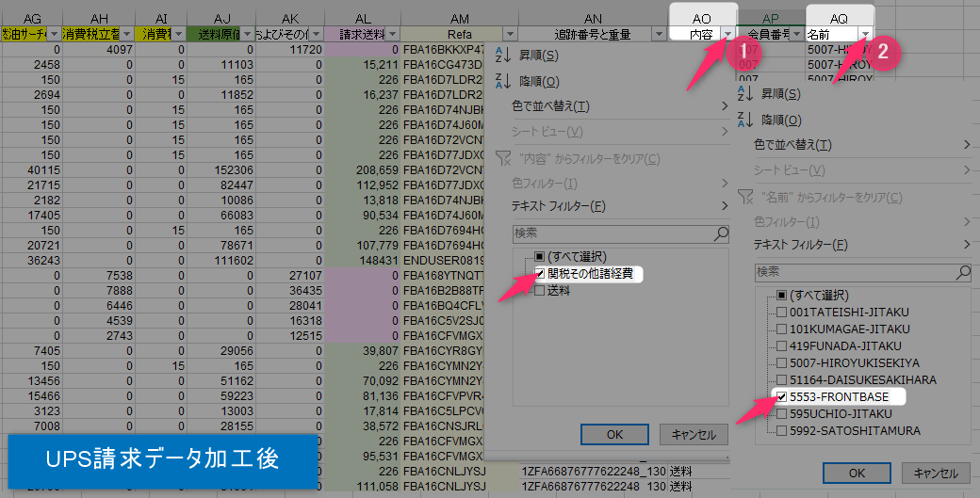Choose 昇順(S) in the 名前 filter menu
The height and width of the screenshot is (498, 980).
pos(781,94)
